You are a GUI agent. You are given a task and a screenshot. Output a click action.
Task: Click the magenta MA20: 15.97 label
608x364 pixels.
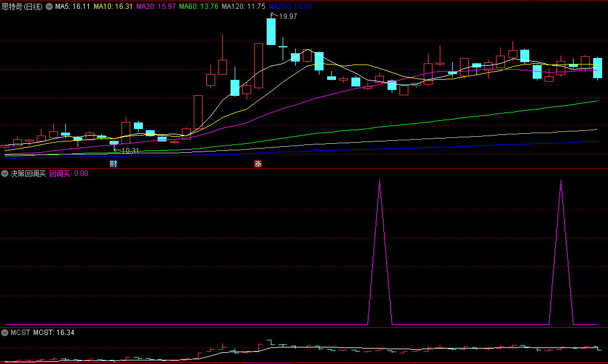156,7
